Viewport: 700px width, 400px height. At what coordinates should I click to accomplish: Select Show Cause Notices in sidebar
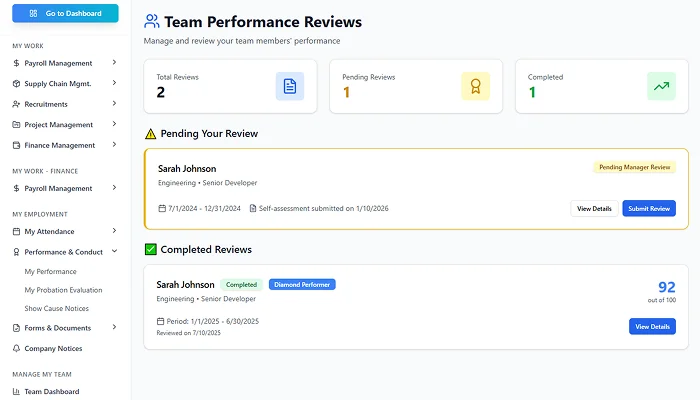pos(56,308)
